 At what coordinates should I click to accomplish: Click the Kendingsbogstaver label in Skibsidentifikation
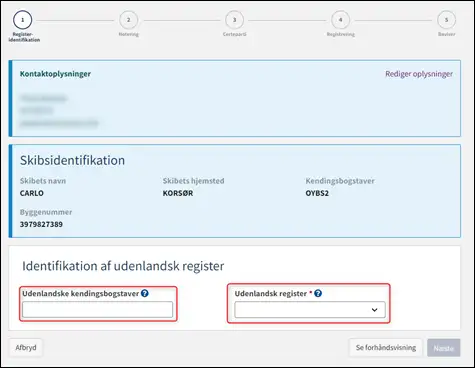pyautogui.click(x=340, y=181)
